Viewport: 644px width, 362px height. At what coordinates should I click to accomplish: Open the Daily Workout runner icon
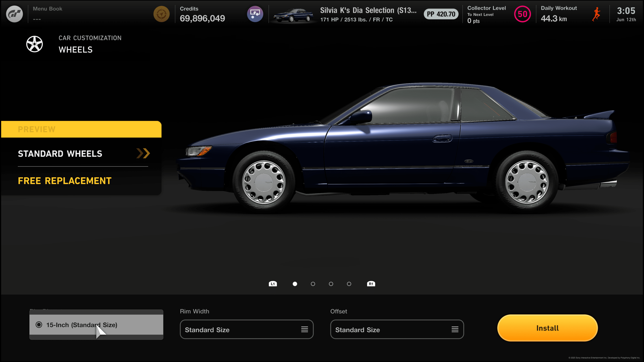click(x=596, y=14)
